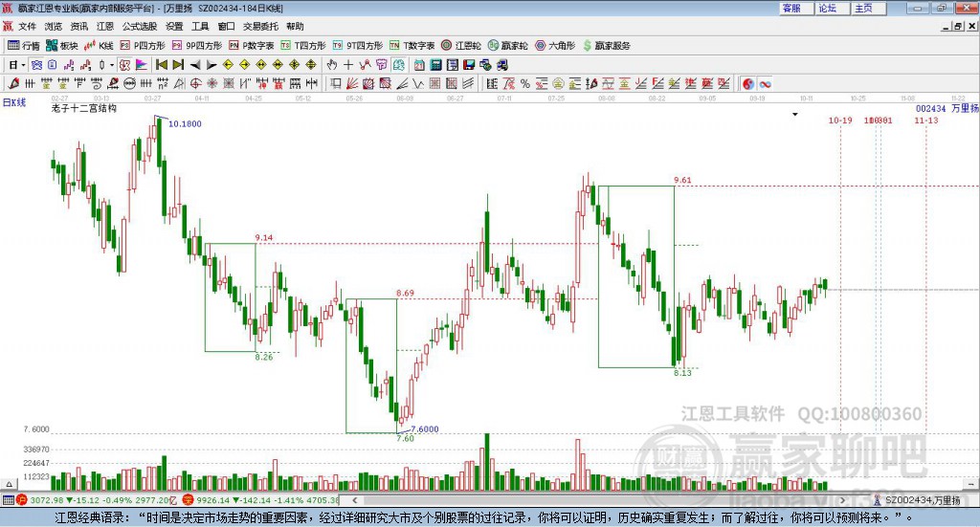Toggle the red 权 adjustment icon
The image size is (980, 527).
click(x=125, y=65)
